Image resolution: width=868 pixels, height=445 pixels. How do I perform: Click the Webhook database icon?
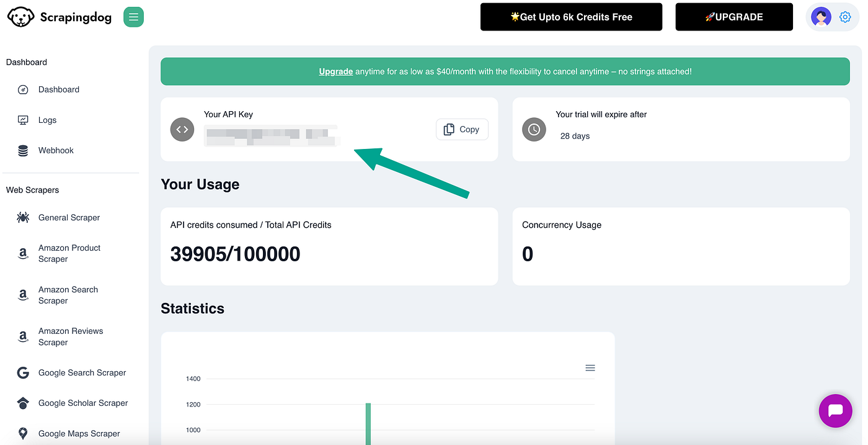[23, 151]
